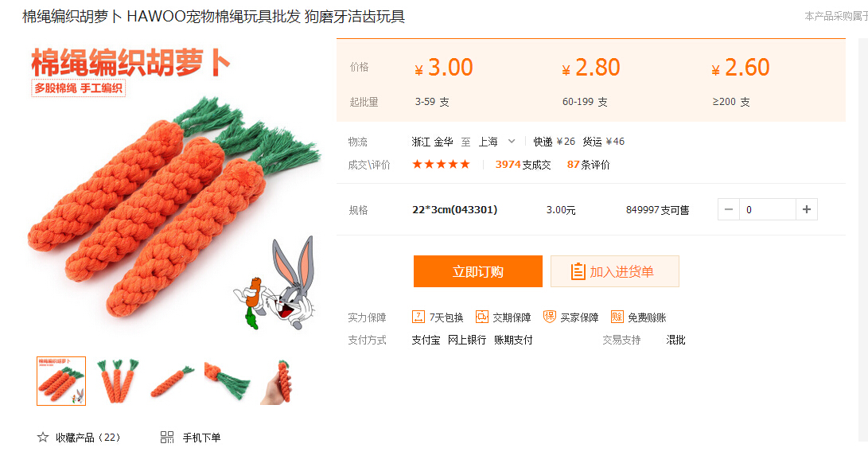The width and height of the screenshot is (868, 471).
Task: Expand the 上海 destination dropdown
Action: point(512,141)
